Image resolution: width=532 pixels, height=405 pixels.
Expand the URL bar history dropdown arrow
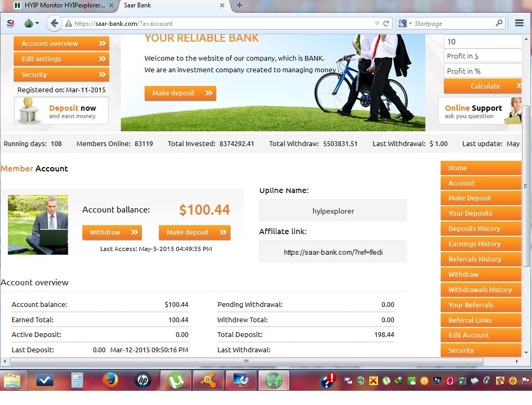click(377, 23)
